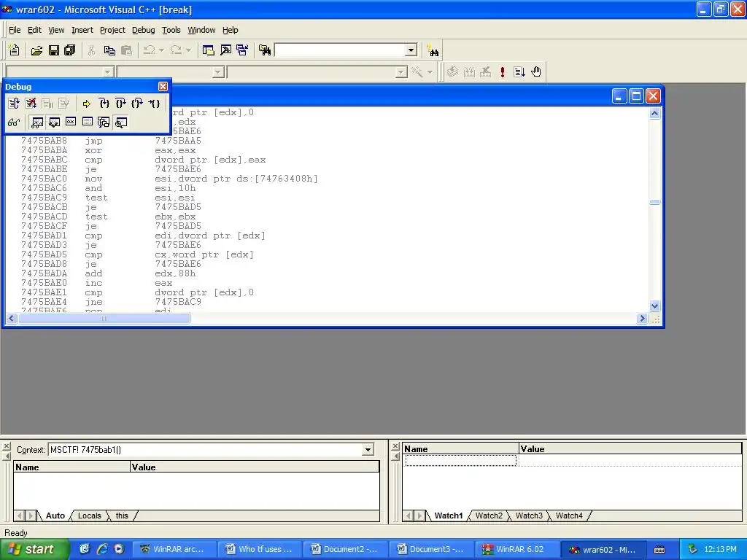The image size is (747, 560).
Task: Select the Auto tab in Variables pane
Action: pos(55,516)
